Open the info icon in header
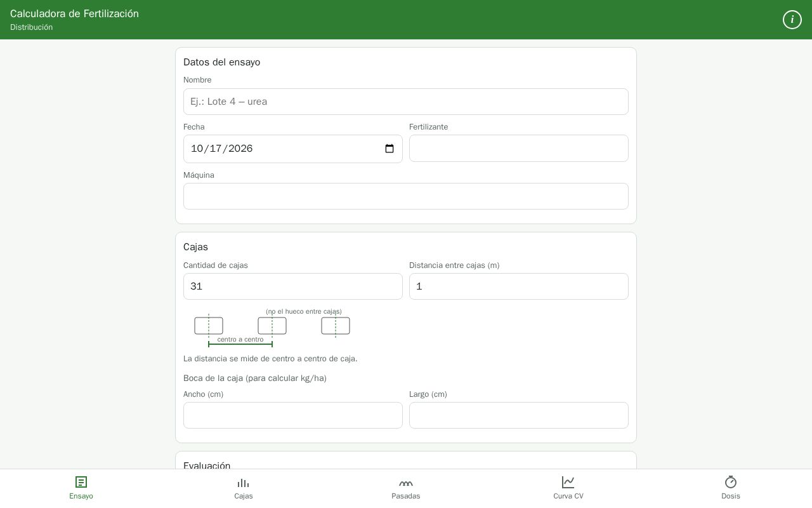812x508 pixels. pyautogui.click(x=792, y=20)
